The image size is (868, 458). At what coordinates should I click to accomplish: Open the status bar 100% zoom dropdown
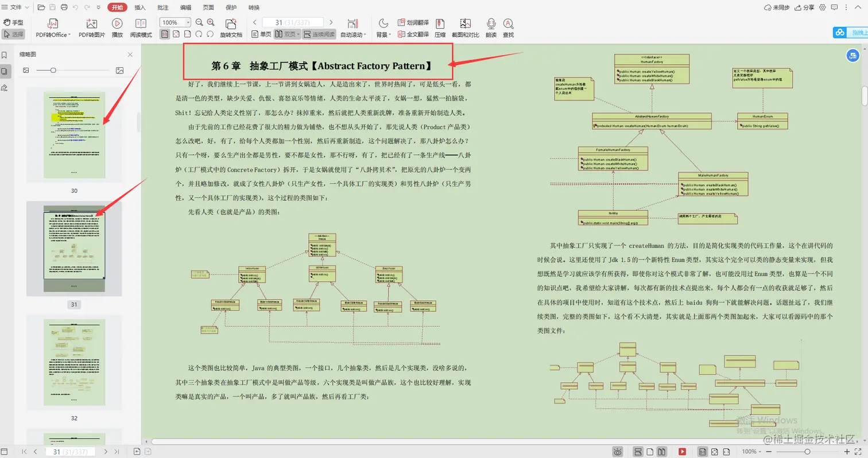point(752,452)
